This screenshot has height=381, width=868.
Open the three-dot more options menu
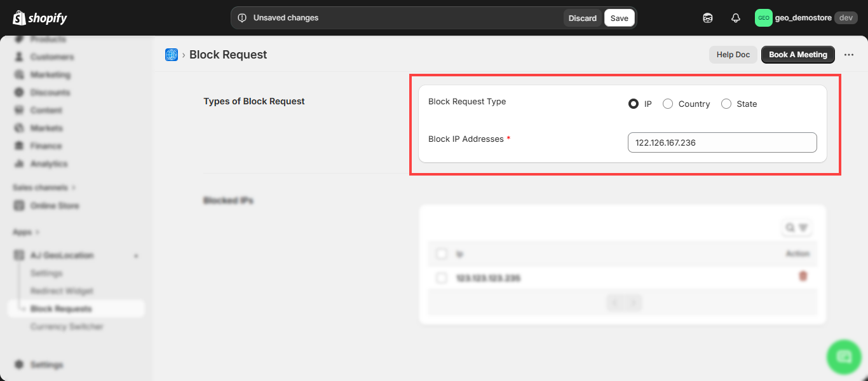(849, 55)
